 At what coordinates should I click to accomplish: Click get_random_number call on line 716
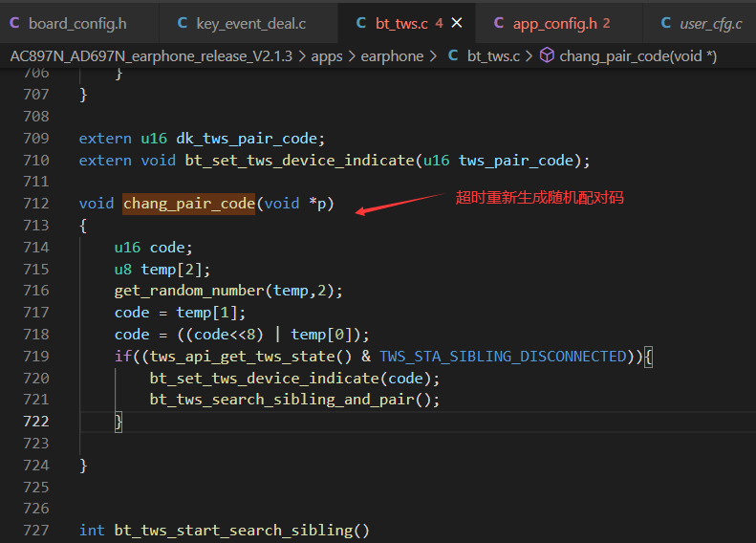(189, 291)
